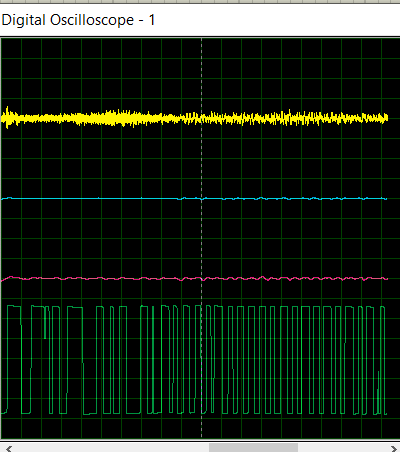This screenshot has height=452, width=400.
Task: Click empty grid area above the yellow trace
Action: [x=200, y=72]
